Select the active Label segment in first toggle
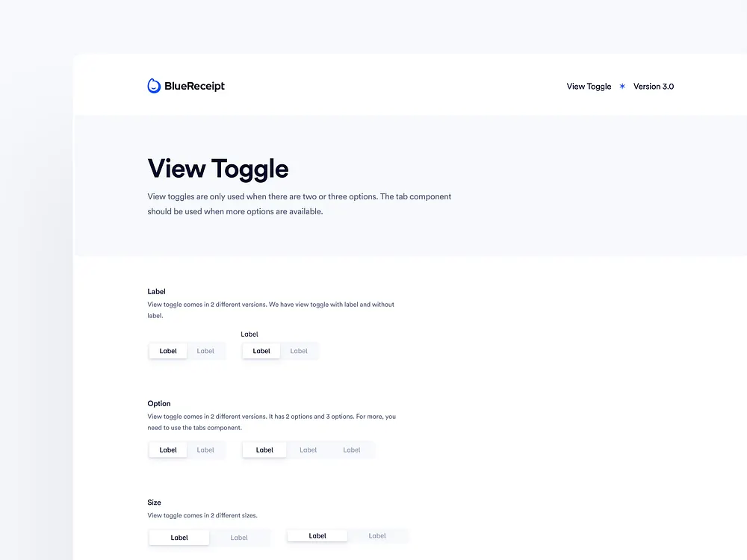The image size is (747, 560). tap(167, 350)
